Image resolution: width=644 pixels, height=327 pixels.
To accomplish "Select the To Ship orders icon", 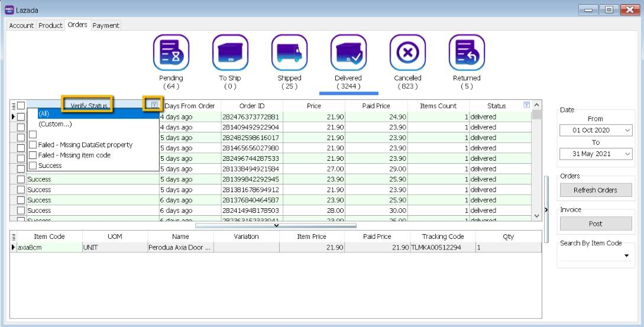I will click(x=230, y=53).
